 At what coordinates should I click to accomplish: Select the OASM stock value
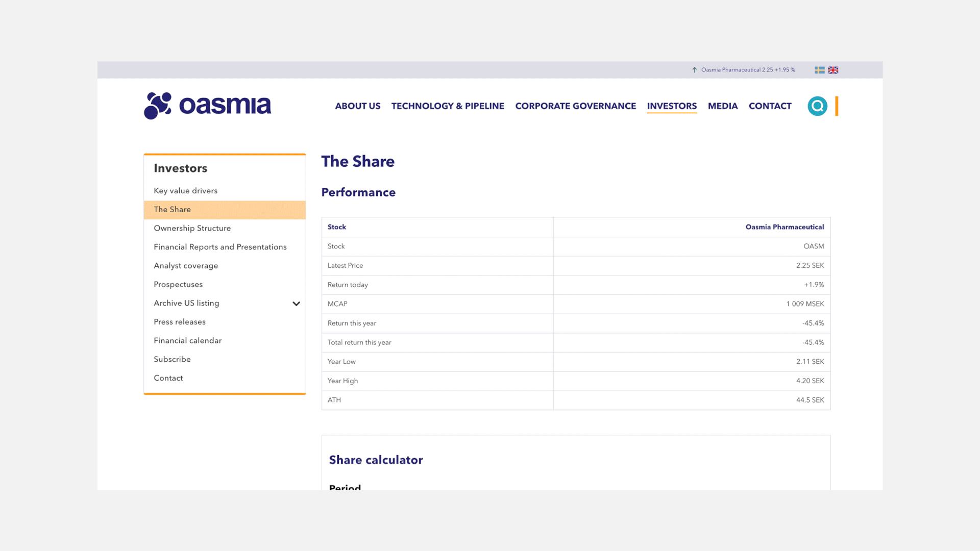(814, 246)
